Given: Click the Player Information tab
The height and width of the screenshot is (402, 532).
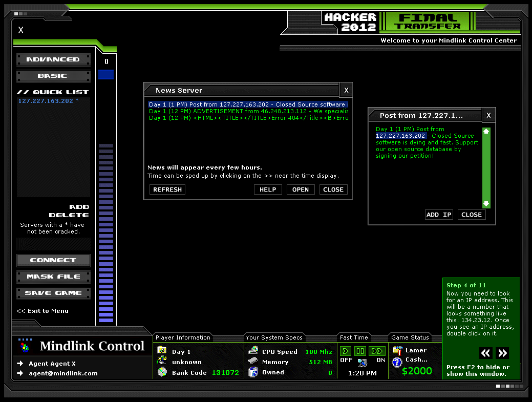Looking at the screenshot, I should [183, 337].
